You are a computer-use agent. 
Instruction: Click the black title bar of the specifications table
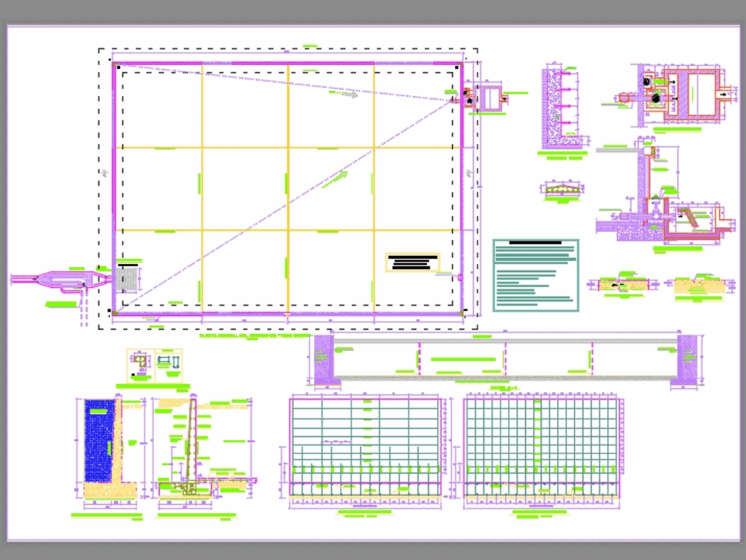pos(534,242)
